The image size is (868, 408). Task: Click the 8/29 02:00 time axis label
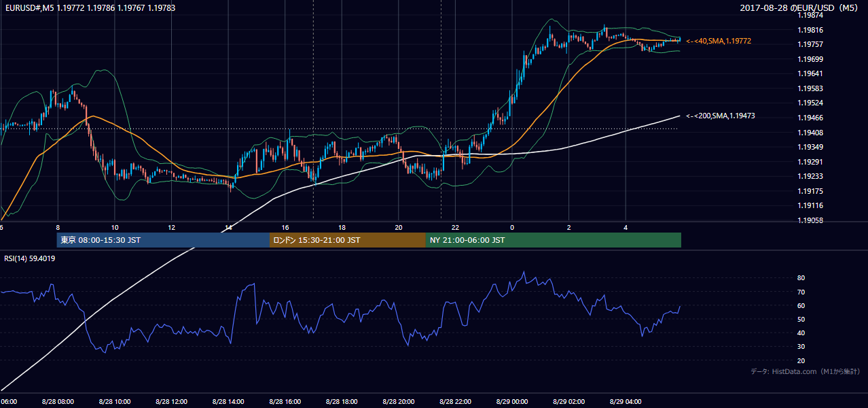pyautogui.click(x=569, y=401)
